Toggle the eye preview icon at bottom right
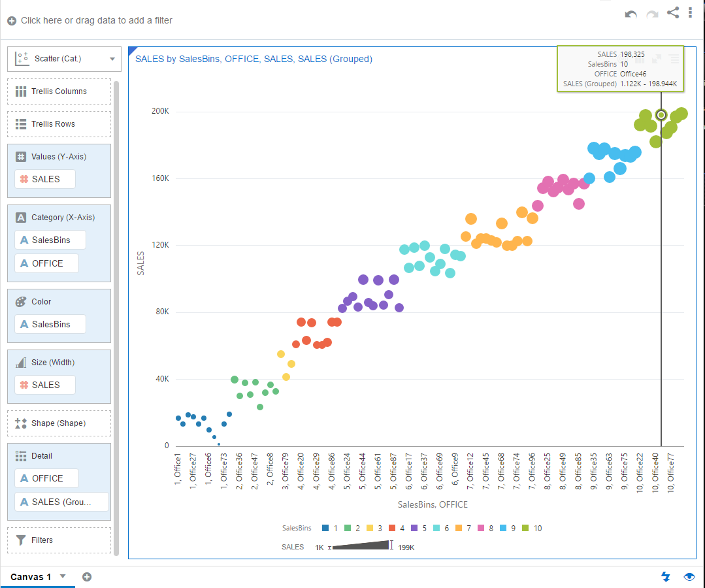This screenshot has height=588, width=705. point(689,577)
